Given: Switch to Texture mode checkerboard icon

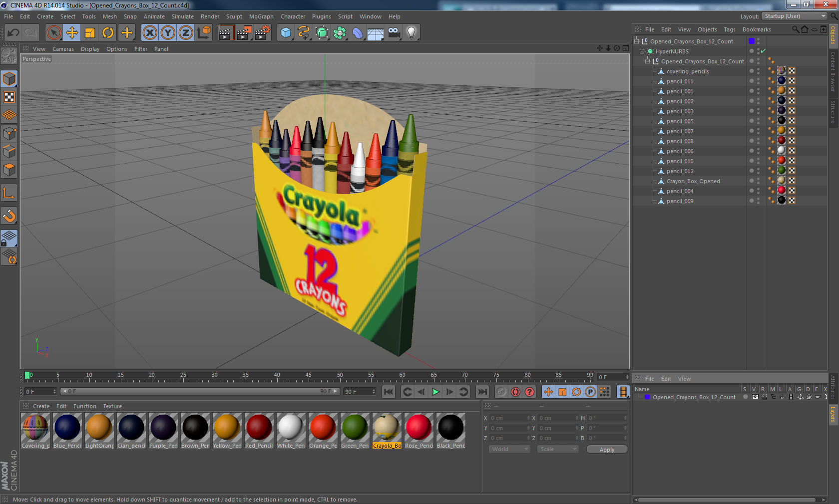Looking at the screenshot, I should [x=9, y=97].
